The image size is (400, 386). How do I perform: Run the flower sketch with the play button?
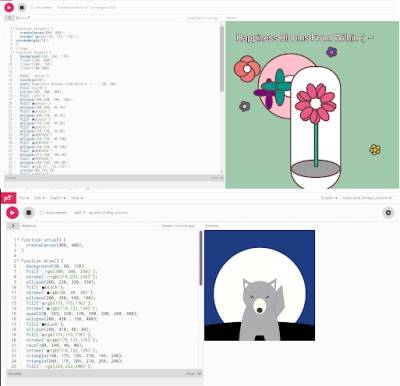click(9, 7)
